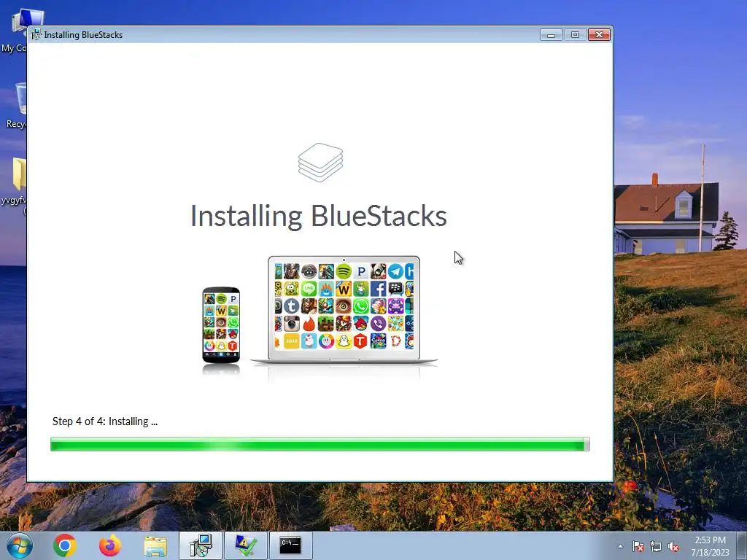Switch to the BlueStacks installer taskbar item
The width and height of the screenshot is (747, 560).
(x=201, y=545)
